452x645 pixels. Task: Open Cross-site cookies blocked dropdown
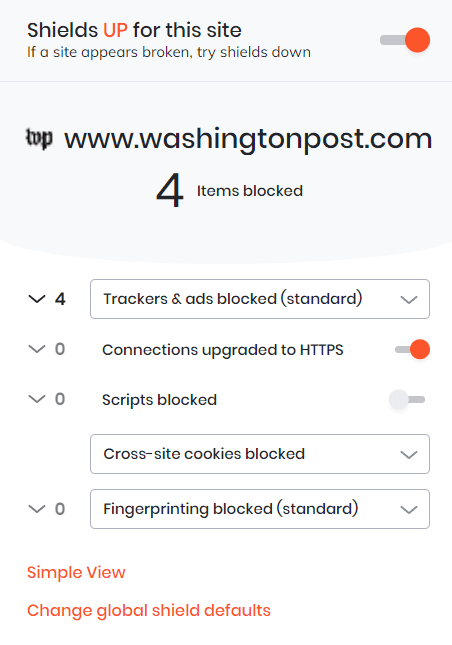pyautogui.click(x=260, y=454)
